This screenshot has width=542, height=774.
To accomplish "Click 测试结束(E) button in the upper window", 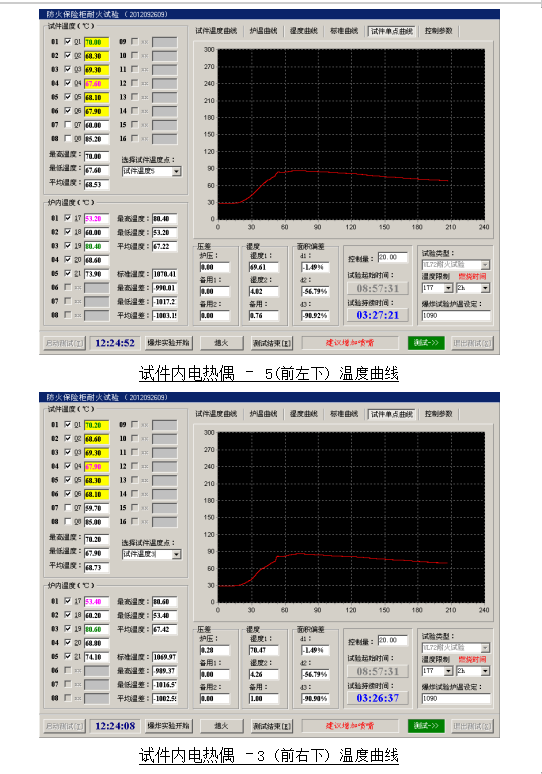I will [x=271, y=343].
